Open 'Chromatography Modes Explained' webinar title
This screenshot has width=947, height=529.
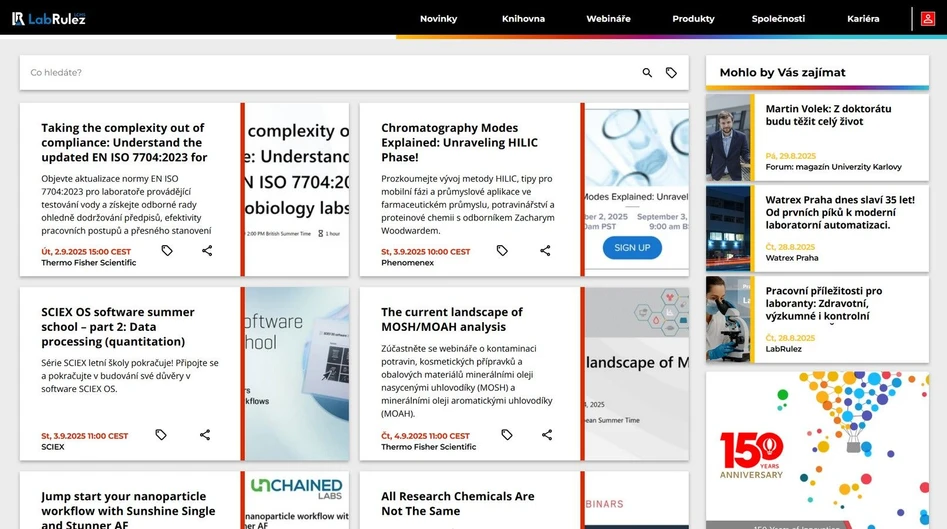coord(459,143)
